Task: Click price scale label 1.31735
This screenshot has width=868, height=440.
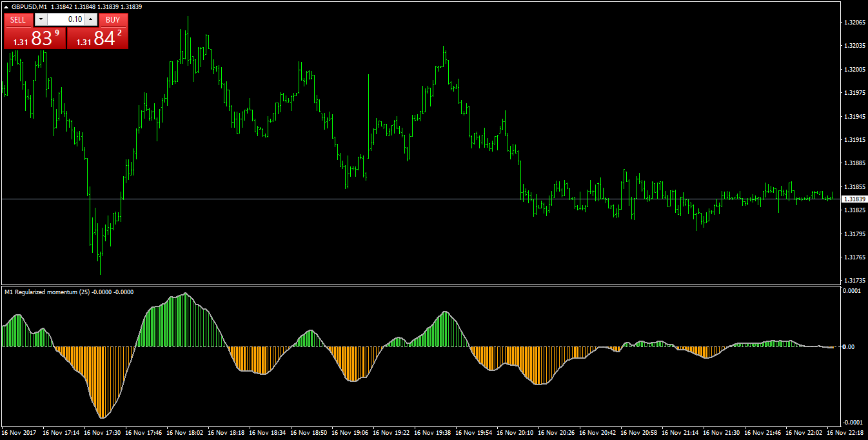Action: pos(854,281)
